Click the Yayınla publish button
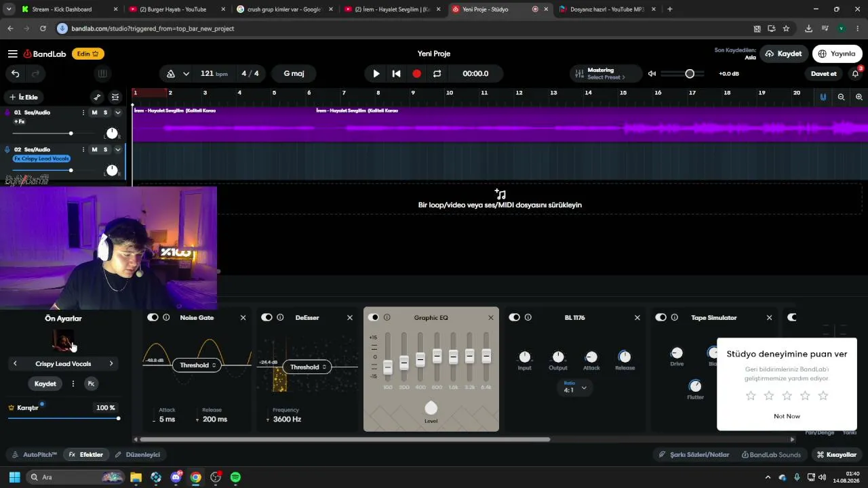868x488 pixels. point(837,54)
